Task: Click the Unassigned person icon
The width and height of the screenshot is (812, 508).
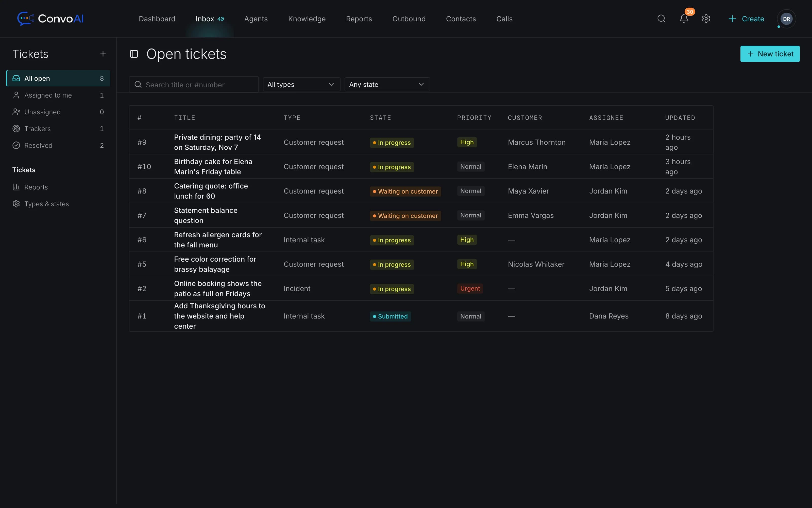Action: (16, 112)
